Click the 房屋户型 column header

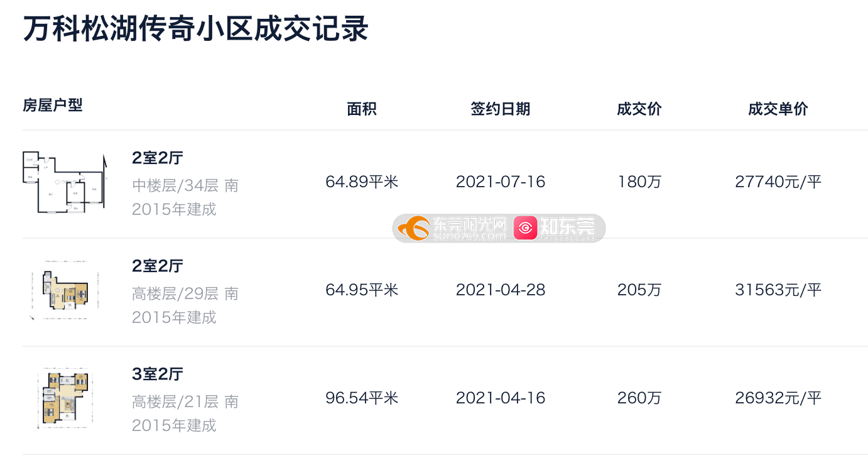click(x=53, y=105)
